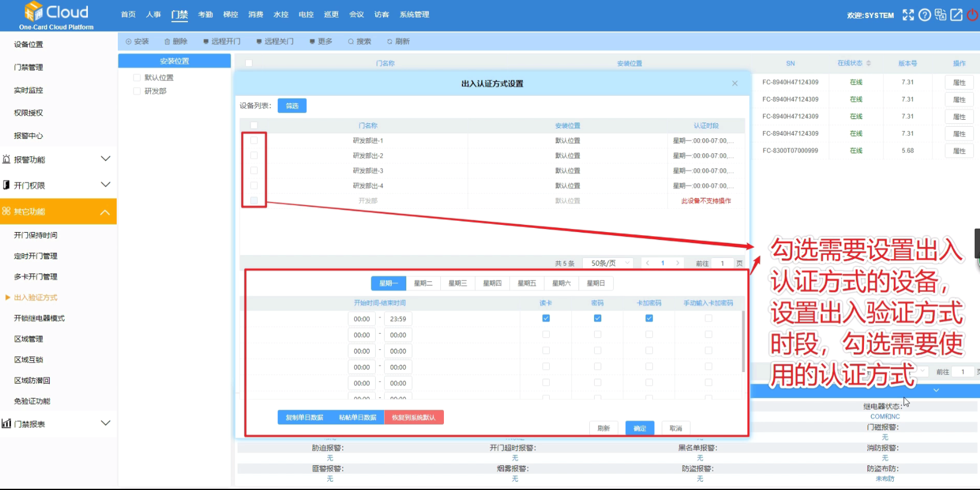Image resolution: width=980 pixels, height=490 pixels.
Task: Check the 研发部 tree checkbox
Action: 137,91
